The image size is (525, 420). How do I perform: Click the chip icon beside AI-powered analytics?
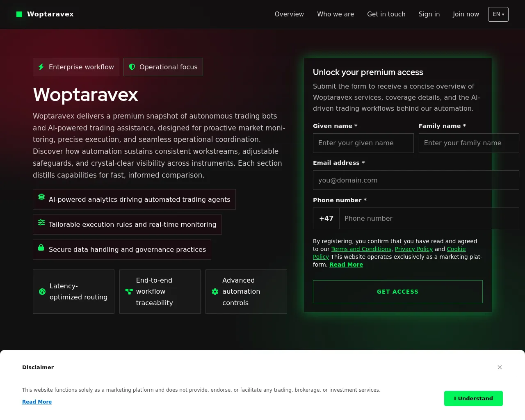[41, 197]
